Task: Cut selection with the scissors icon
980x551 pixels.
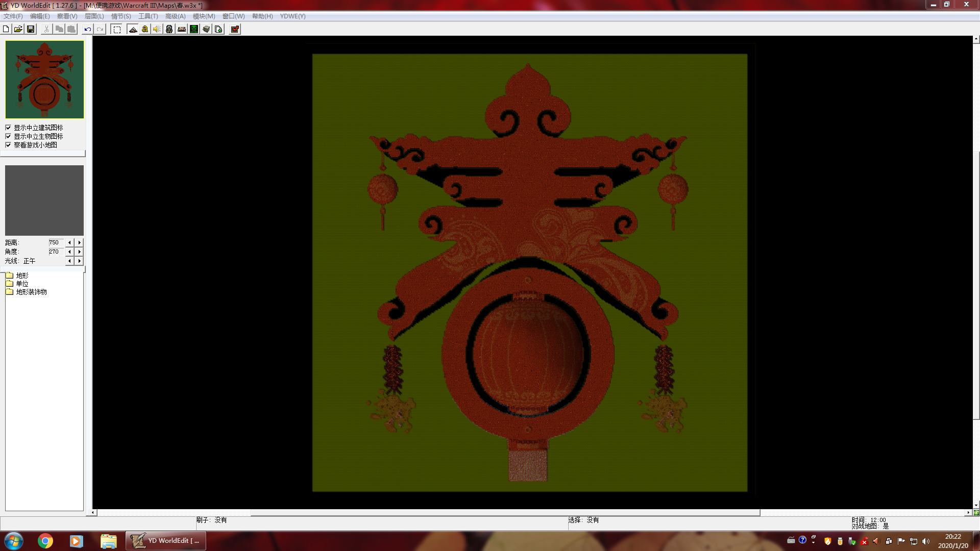Action: pos(46,29)
